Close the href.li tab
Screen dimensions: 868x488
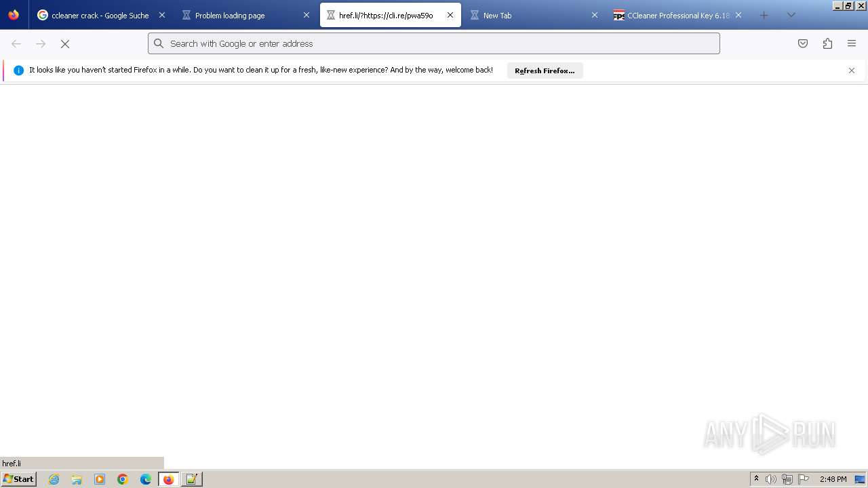tap(450, 15)
